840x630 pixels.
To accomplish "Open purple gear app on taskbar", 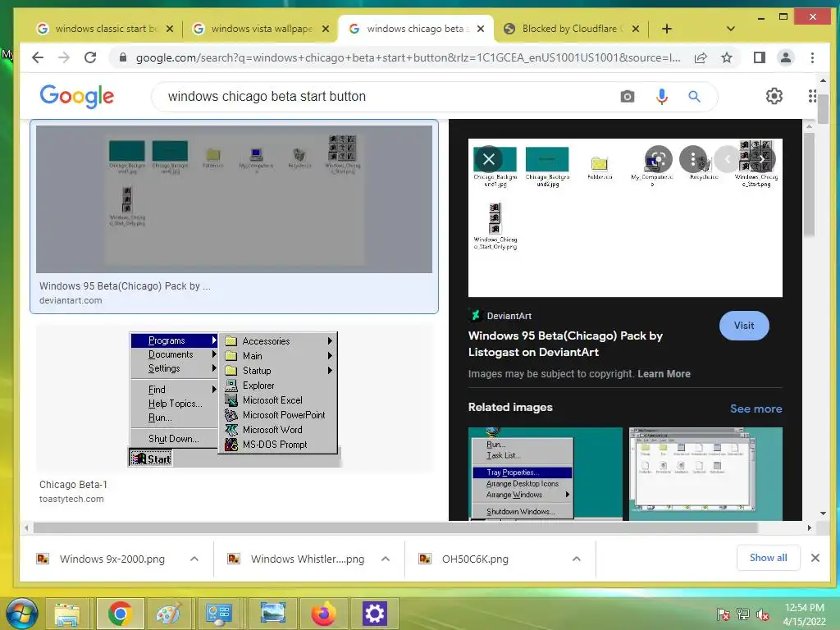I will [374, 614].
